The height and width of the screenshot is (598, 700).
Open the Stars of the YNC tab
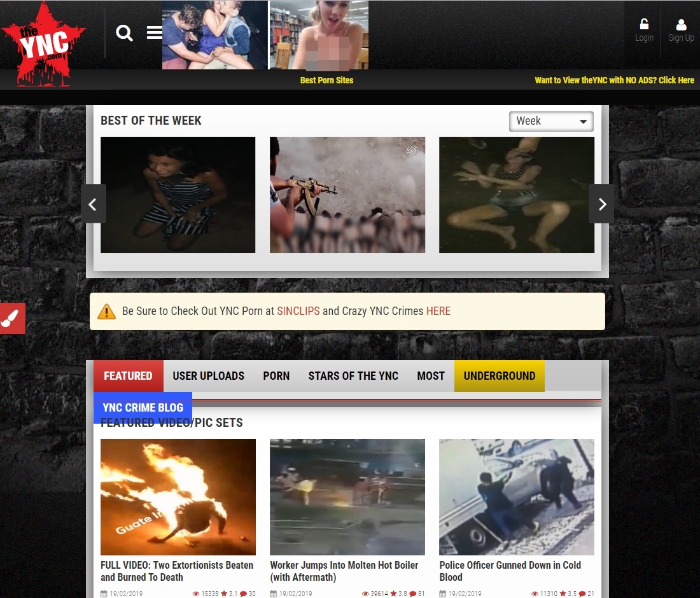click(353, 376)
